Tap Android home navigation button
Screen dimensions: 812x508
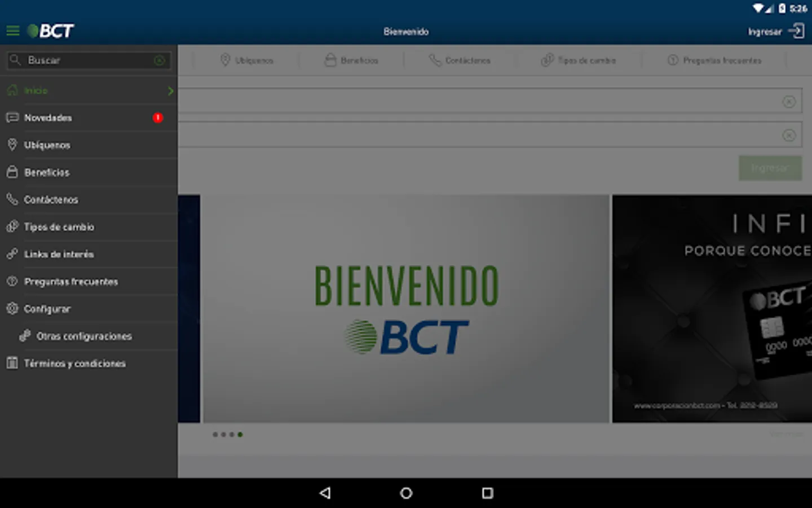tap(406, 493)
